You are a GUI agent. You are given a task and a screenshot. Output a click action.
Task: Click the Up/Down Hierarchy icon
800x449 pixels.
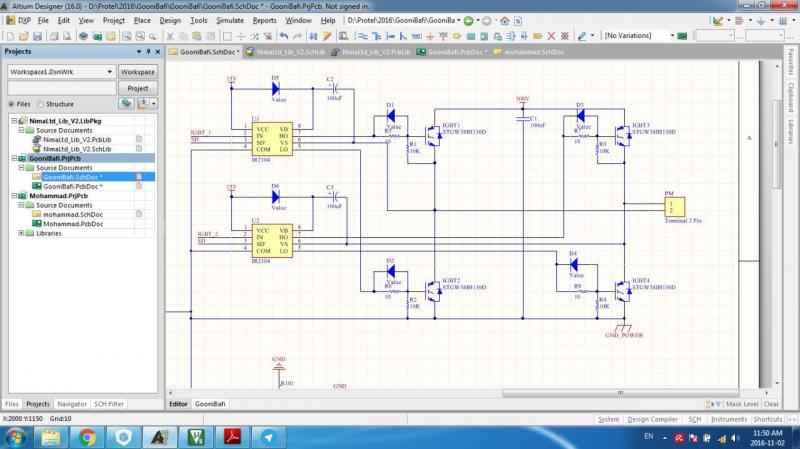point(314,36)
